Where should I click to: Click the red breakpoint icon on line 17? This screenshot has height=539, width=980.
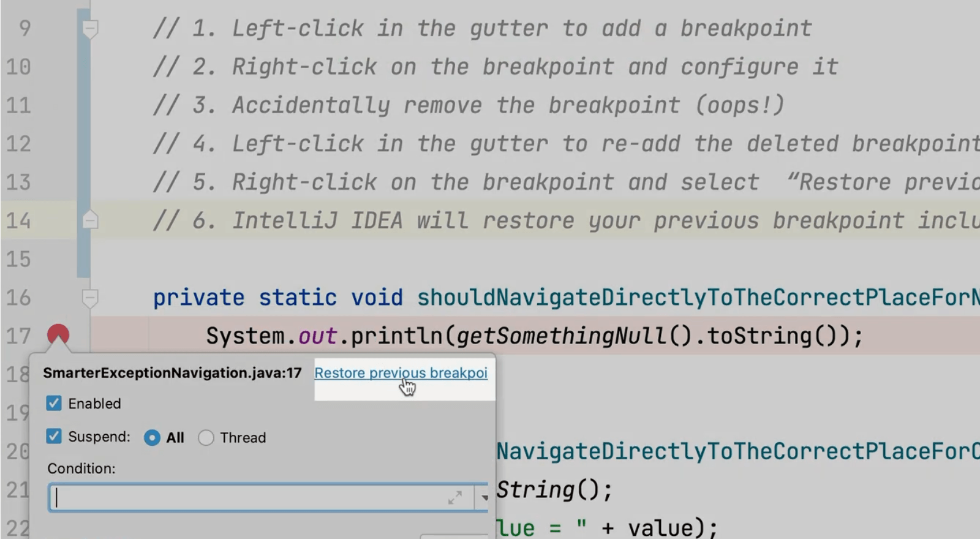point(58,334)
